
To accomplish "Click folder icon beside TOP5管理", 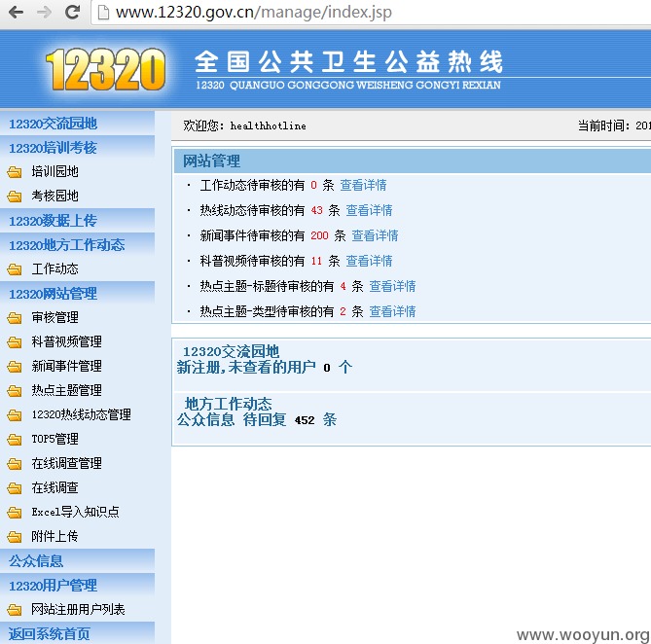I will pyautogui.click(x=15, y=440).
